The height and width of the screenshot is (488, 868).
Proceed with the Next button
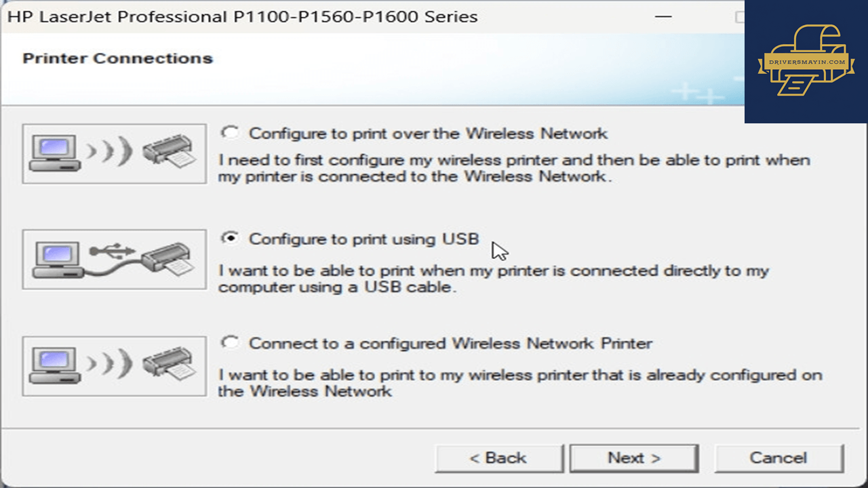click(634, 458)
